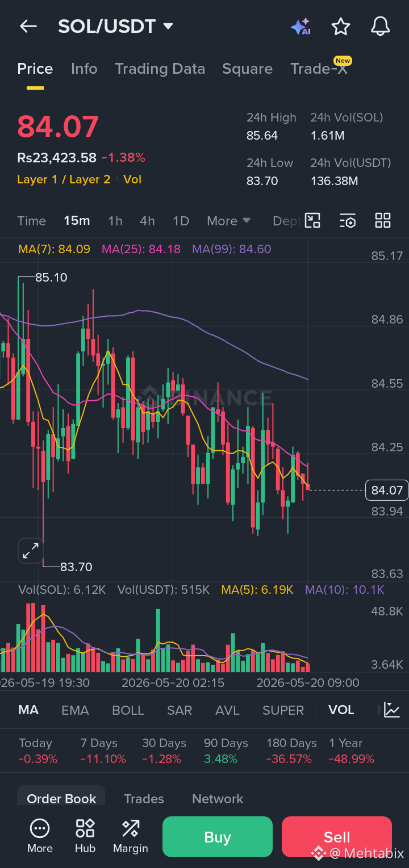The height and width of the screenshot is (868, 409).
Task: Open price alerts bell icon
Action: point(380,26)
